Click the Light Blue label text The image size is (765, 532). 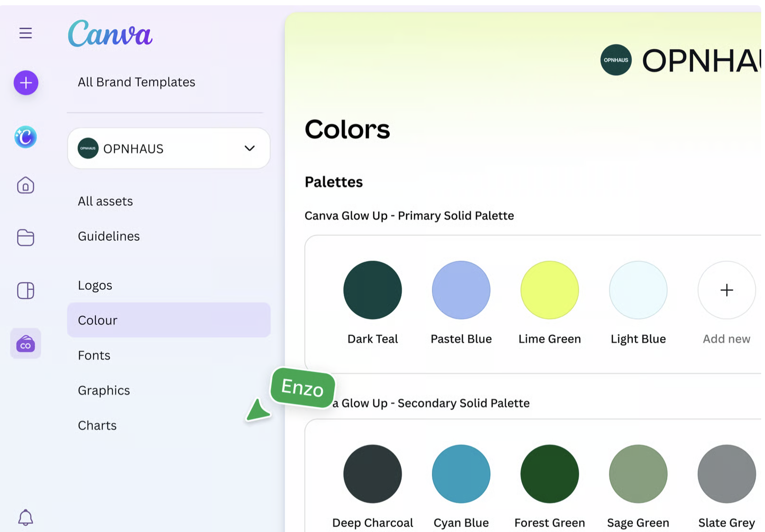[x=638, y=339]
